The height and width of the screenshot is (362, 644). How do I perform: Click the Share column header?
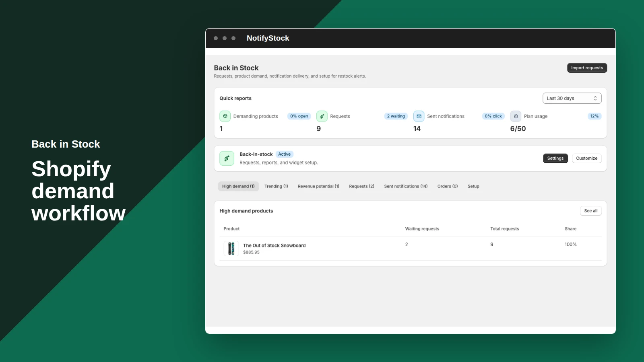pos(570,229)
